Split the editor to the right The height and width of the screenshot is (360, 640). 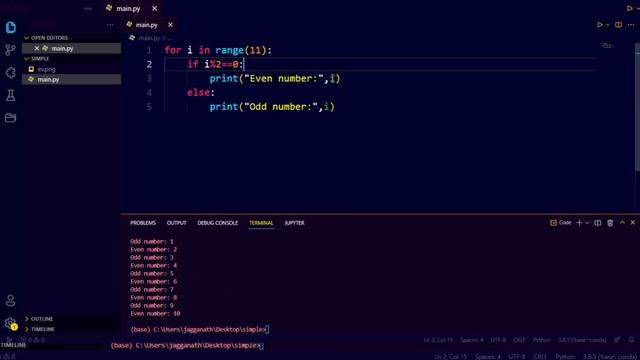(x=619, y=25)
